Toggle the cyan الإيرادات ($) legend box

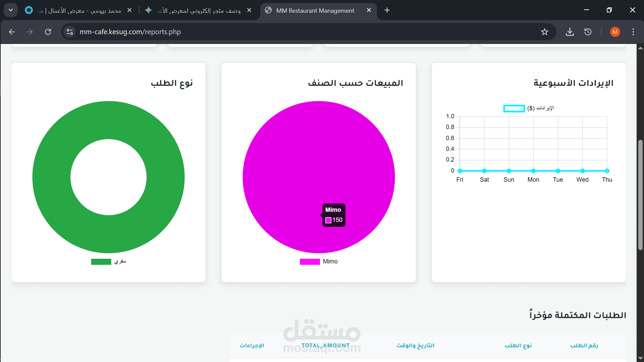(514, 108)
